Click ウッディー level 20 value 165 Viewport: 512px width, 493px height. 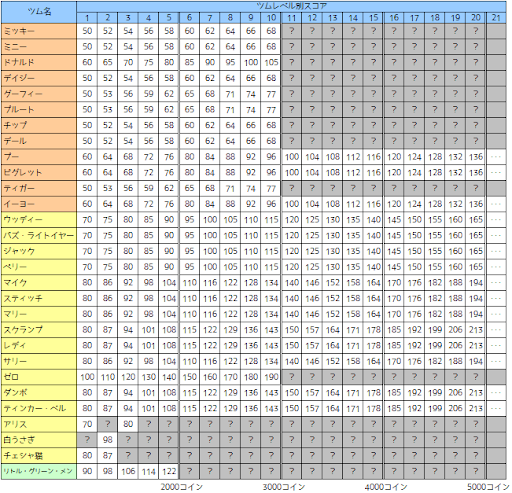[x=476, y=220]
